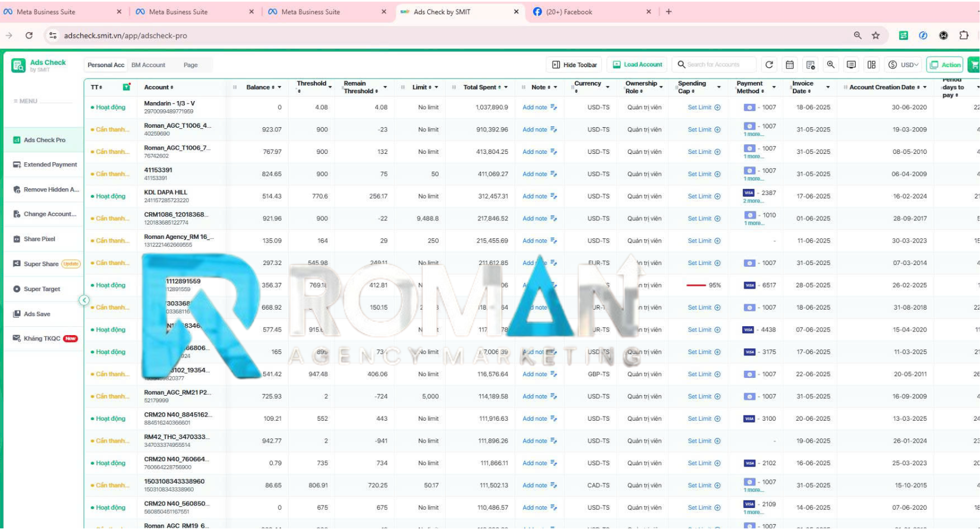
Task: Click the browser bookmark star icon
Action: 875,36
